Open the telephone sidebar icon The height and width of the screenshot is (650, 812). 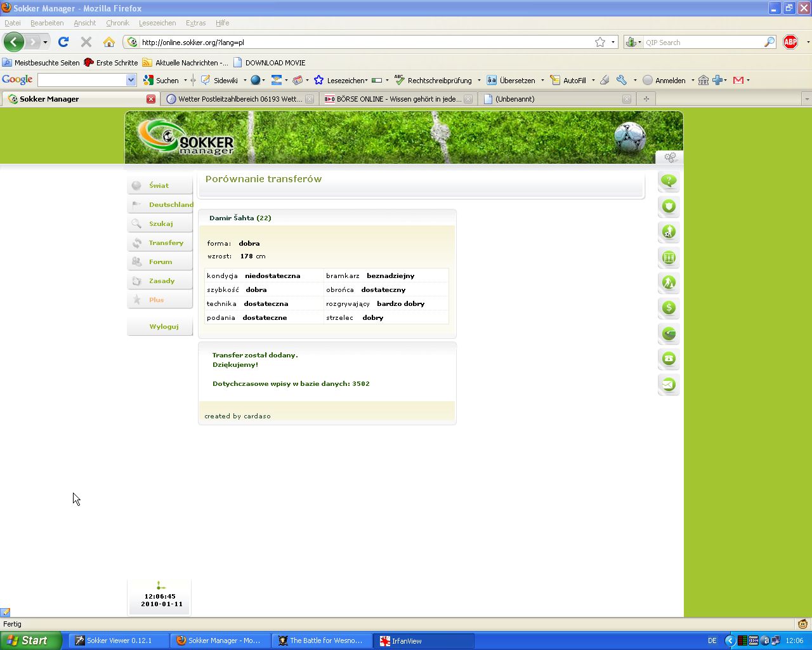(669, 359)
